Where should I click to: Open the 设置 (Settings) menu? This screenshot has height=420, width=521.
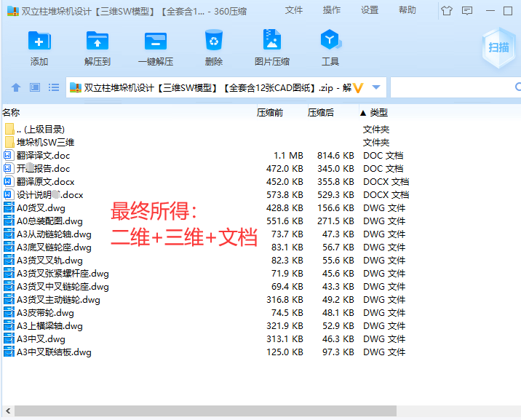370,10
